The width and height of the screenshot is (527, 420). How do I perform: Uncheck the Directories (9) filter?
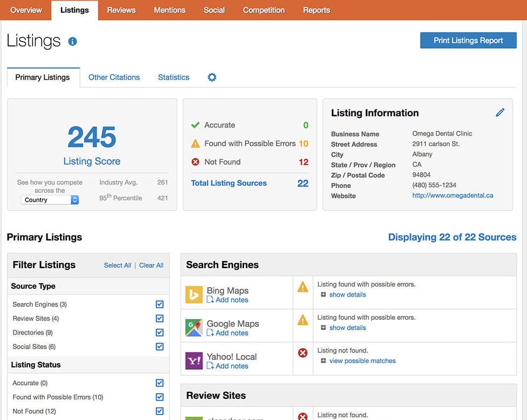point(159,332)
